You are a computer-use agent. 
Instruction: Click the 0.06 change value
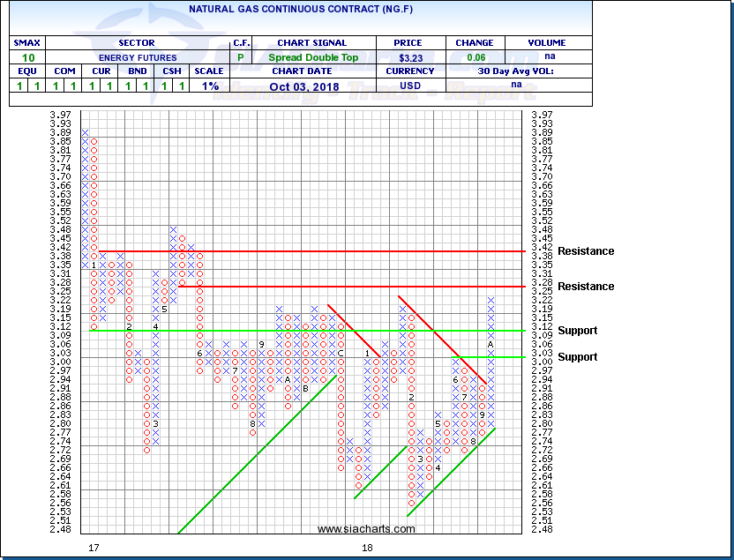[474, 57]
